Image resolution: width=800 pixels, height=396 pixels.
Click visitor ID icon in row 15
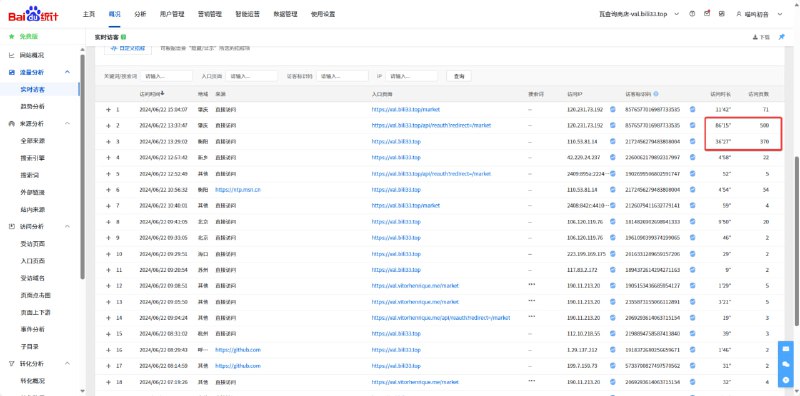[692, 334]
